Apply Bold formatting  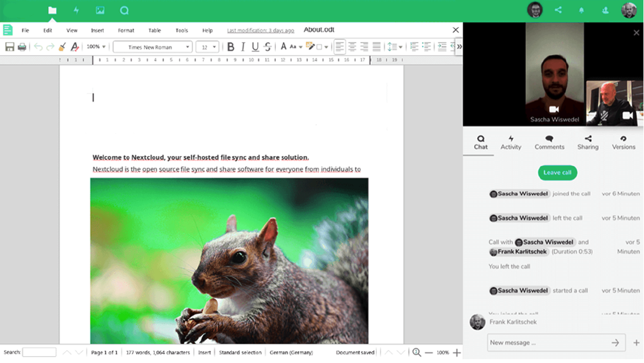click(230, 47)
